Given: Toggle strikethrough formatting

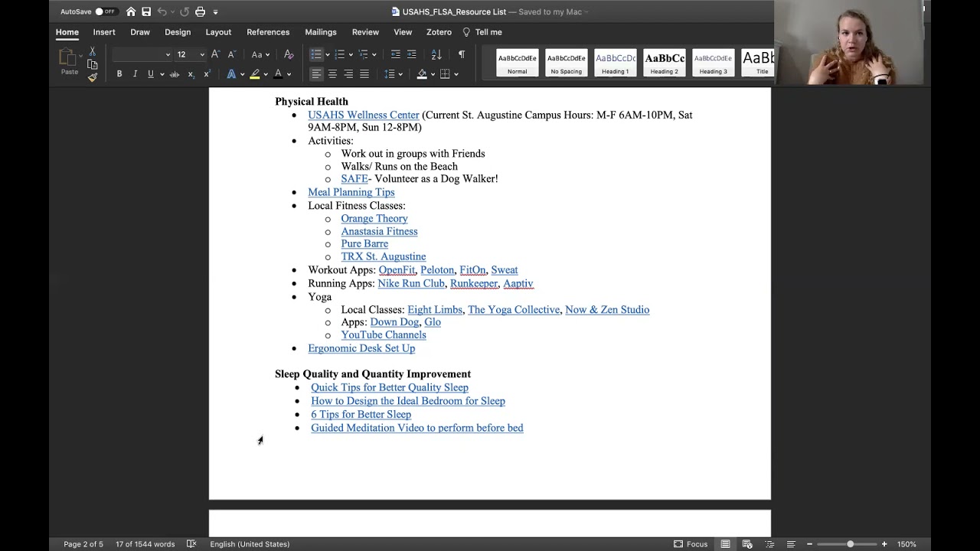Looking at the screenshot, I should [175, 74].
